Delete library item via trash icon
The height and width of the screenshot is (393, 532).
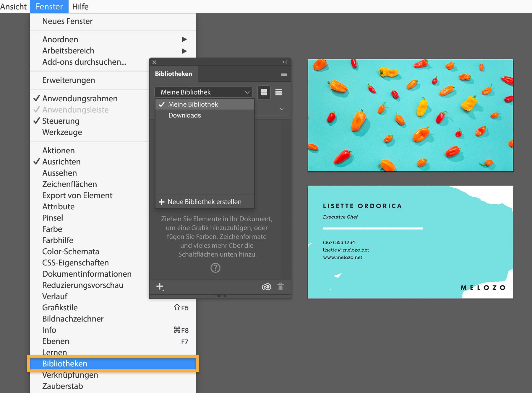pyautogui.click(x=280, y=286)
